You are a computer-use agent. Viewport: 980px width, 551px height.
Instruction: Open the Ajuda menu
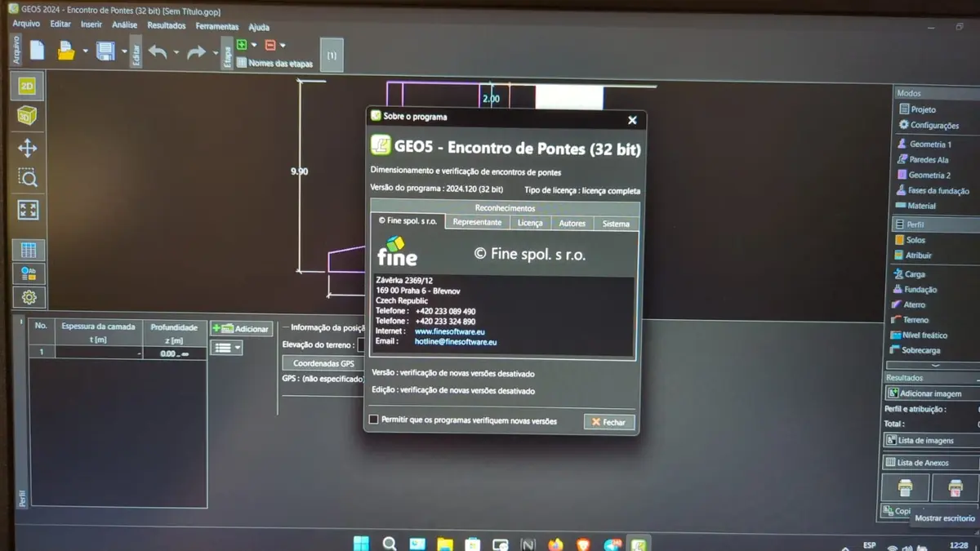click(x=259, y=28)
